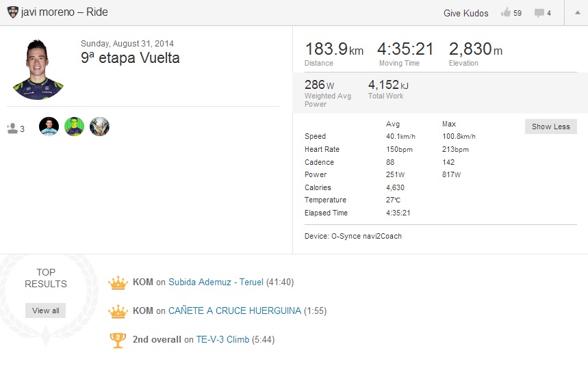Click Give Kudos
The image size is (588, 370).
(x=466, y=12)
